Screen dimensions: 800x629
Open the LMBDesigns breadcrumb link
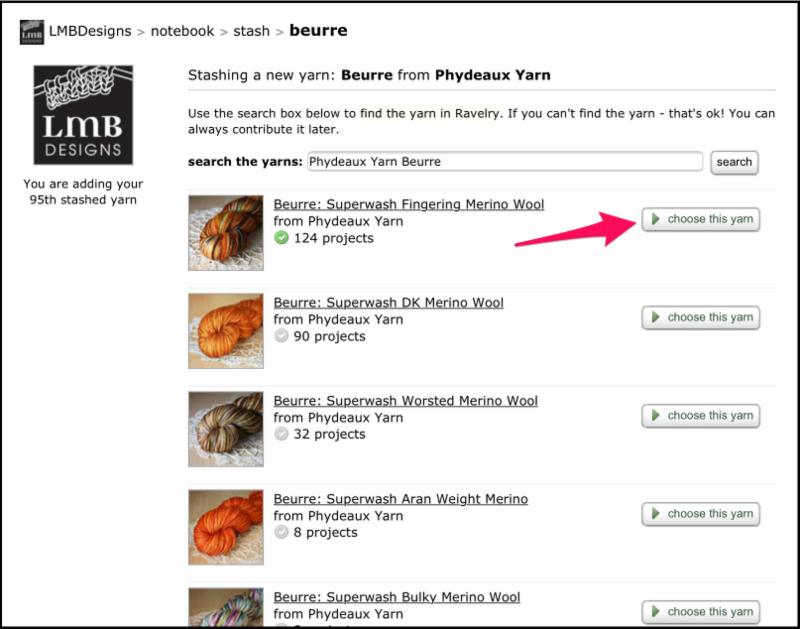(x=90, y=31)
